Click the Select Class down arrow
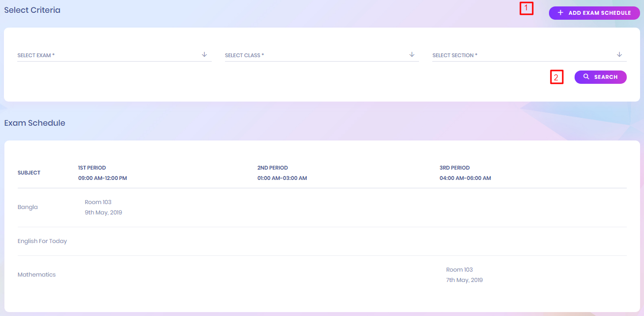Screen dimensions: 644x316 [412, 55]
